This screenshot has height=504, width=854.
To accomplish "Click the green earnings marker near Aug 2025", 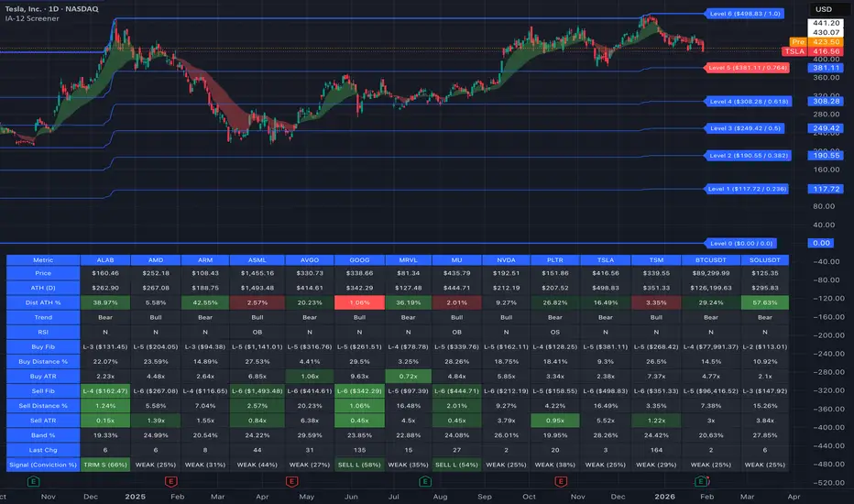I will [x=425, y=482].
